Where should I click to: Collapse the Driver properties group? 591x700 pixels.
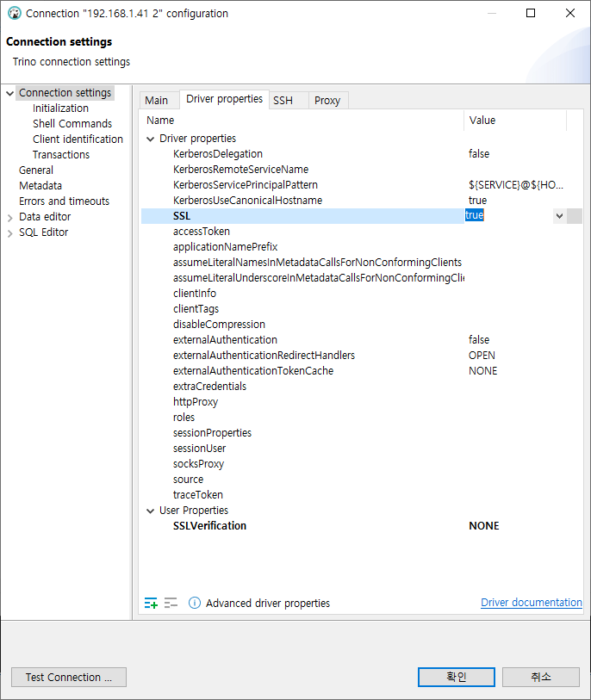[x=151, y=139]
